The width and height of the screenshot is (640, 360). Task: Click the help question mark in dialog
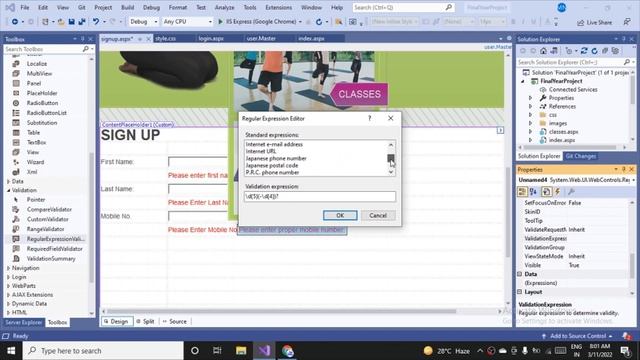(369, 118)
